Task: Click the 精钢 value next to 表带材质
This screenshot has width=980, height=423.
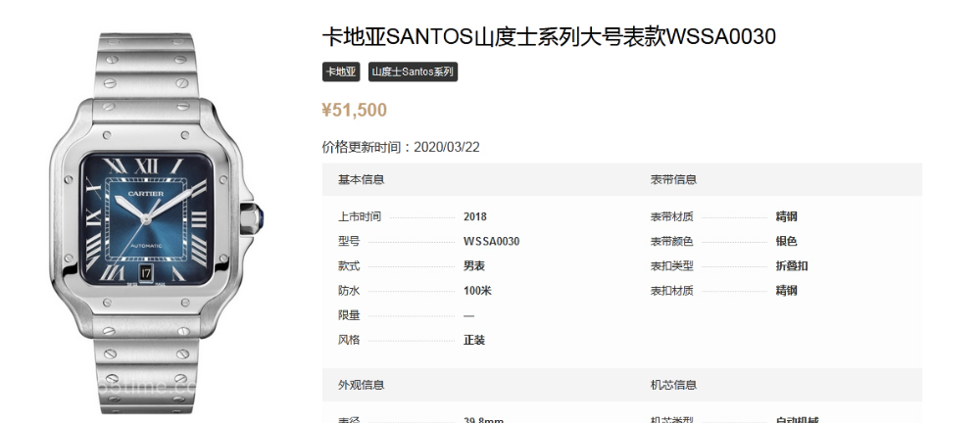Action: pos(786,216)
